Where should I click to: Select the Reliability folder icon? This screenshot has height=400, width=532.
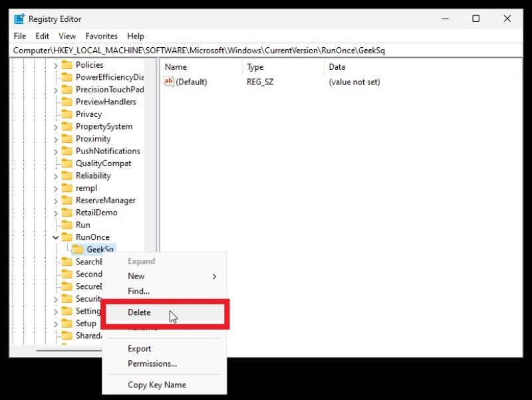67,175
